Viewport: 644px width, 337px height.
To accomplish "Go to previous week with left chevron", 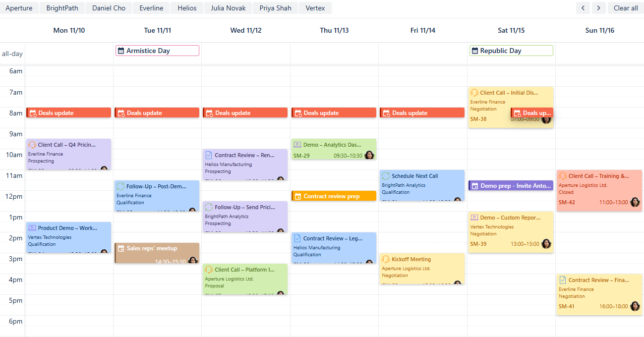I will pyautogui.click(x=583, y=8).
